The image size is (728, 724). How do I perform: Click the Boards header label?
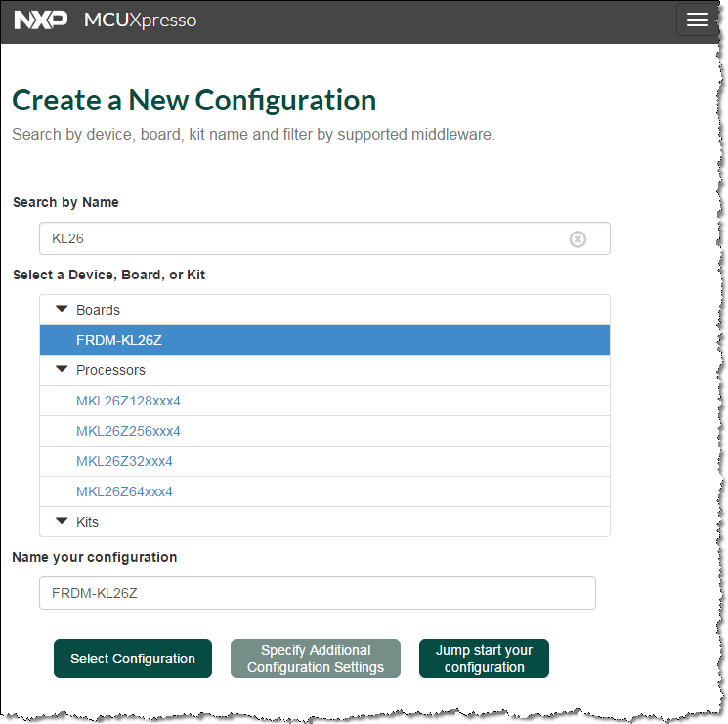point(98,310)
